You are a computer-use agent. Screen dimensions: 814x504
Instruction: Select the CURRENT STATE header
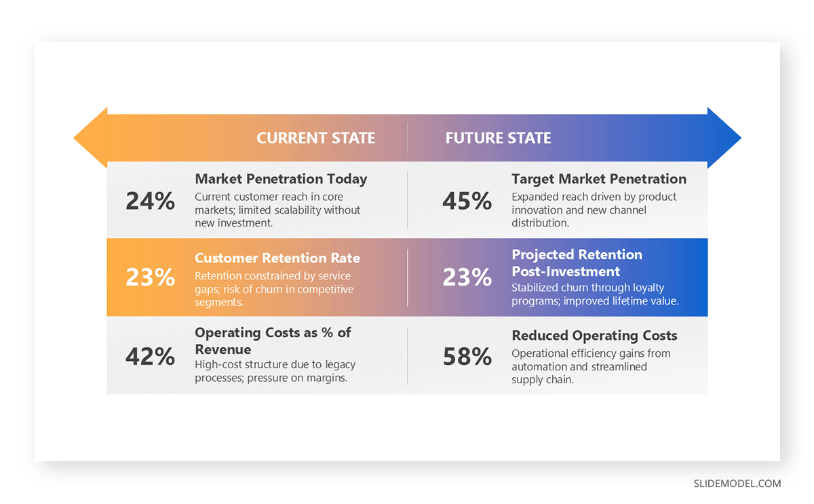(x=315, y=138)
